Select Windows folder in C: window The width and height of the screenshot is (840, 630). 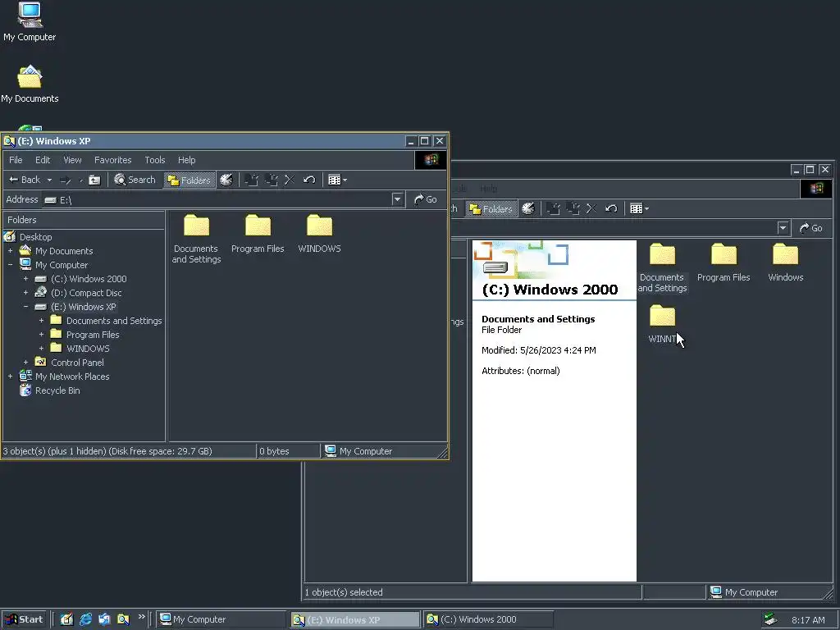tap(785, 262)
